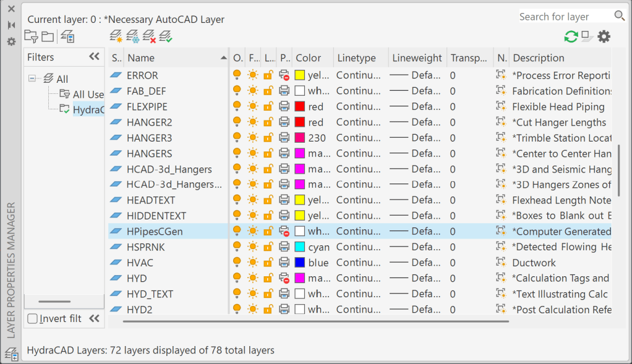632x364 pixels.
Task: Click the Flexible Head Piping description
Action: pos(558,107)
